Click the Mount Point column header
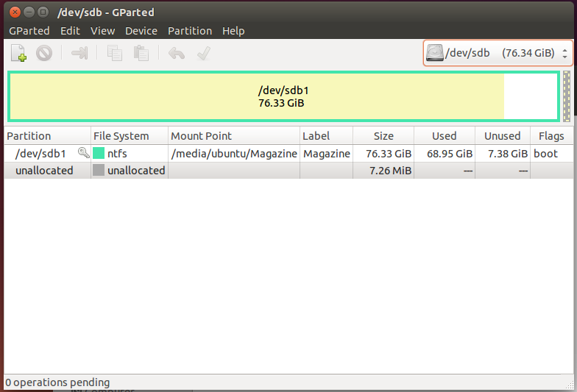The height and width of the screenshot is (392, 577). tap(234, 135)
